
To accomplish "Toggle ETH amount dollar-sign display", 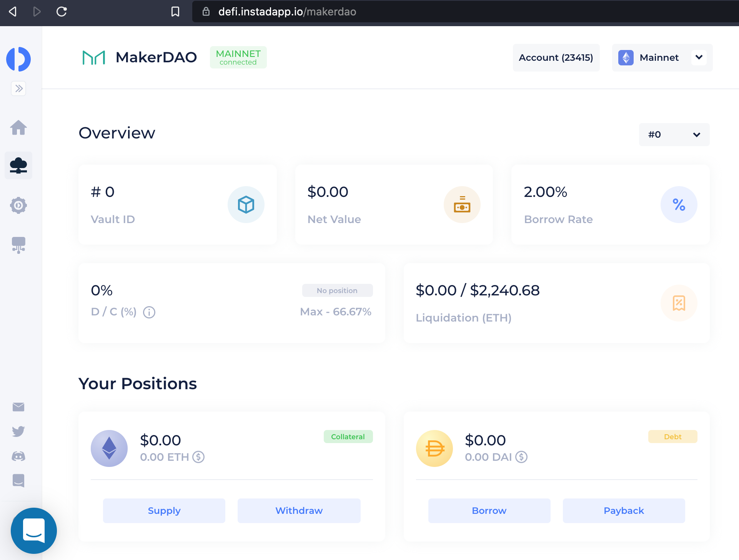I will tap(198, 457).
